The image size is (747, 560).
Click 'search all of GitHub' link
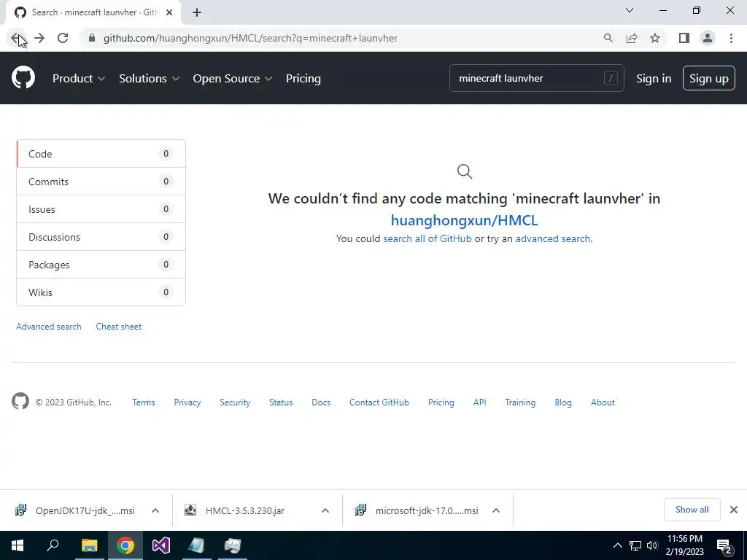click(427, 238)
